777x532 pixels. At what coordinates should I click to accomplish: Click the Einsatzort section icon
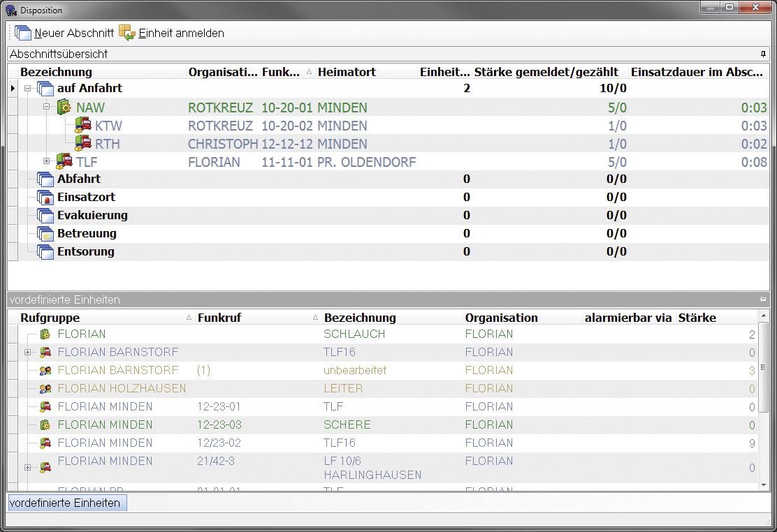click(x=45, y=198)
